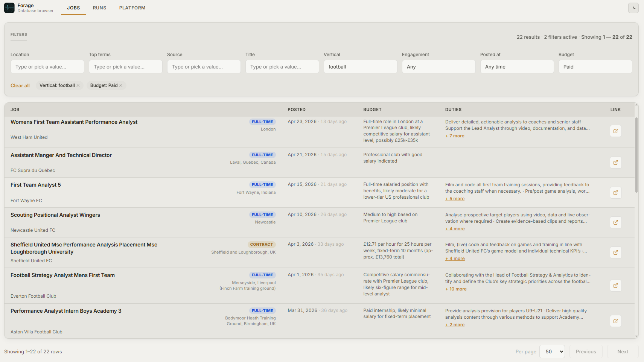Click the jobs table vertical scrollbar
This screenshot has width=644, height=362.
[636, 155]
